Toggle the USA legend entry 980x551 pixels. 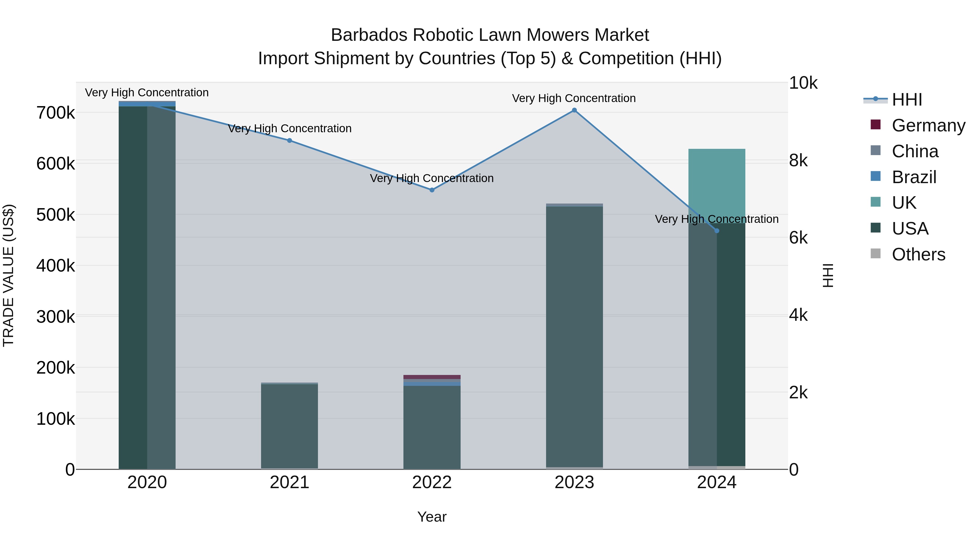[x=899, y=229]
